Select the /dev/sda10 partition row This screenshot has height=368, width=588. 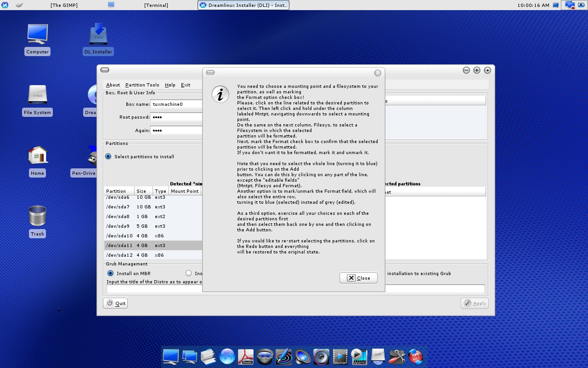click(153, 236)
